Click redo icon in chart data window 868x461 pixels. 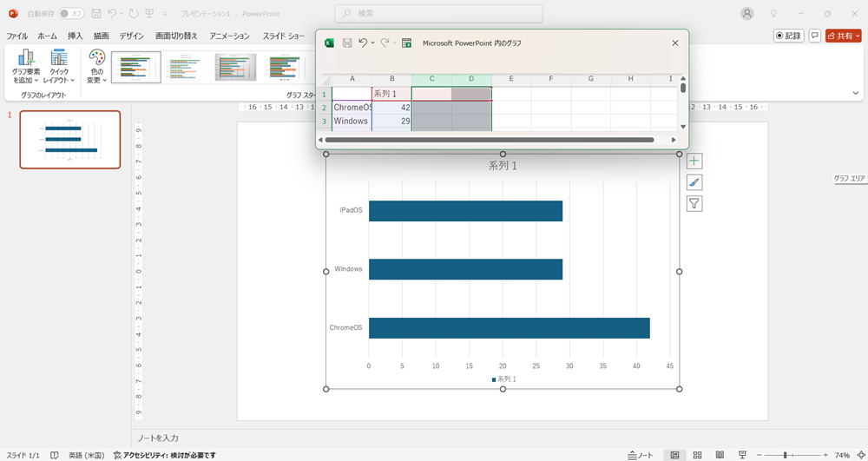point(385,43)
